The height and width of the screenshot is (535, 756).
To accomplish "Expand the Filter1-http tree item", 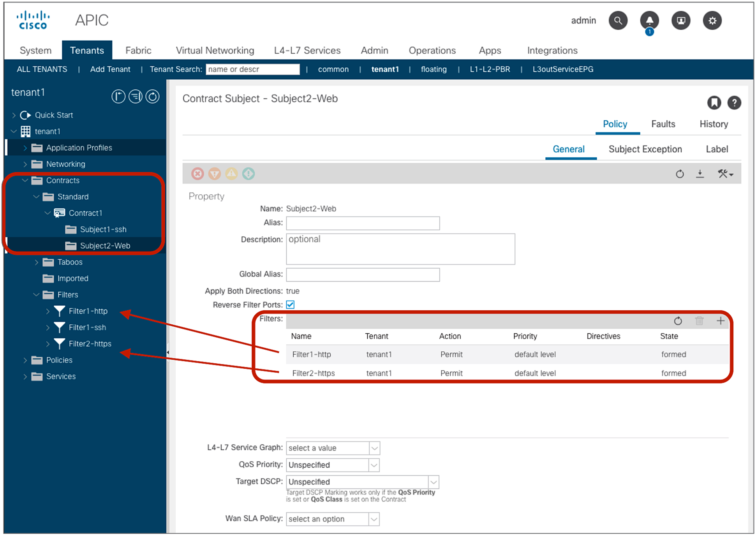I will point(48,311).
